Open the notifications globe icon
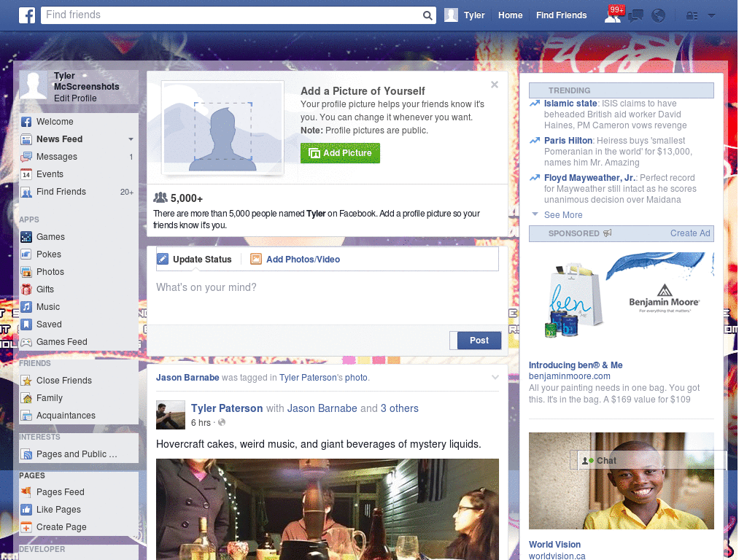This screenshot has width=747, height=560. coord(658,16)
